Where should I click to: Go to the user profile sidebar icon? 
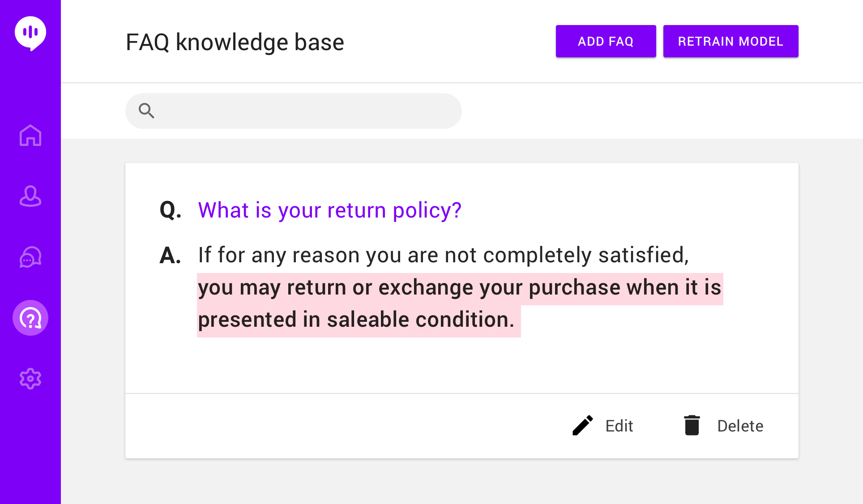coord(30,196)
